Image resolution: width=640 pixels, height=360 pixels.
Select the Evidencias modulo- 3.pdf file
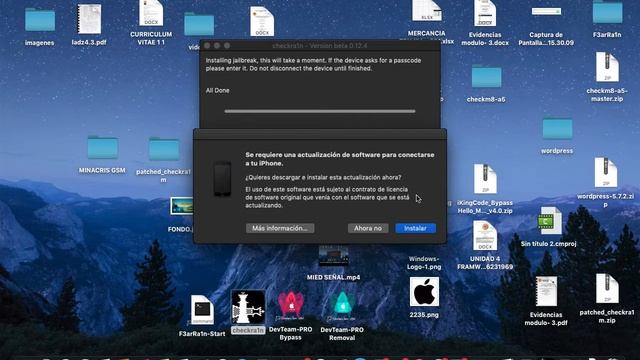point(546,291)
